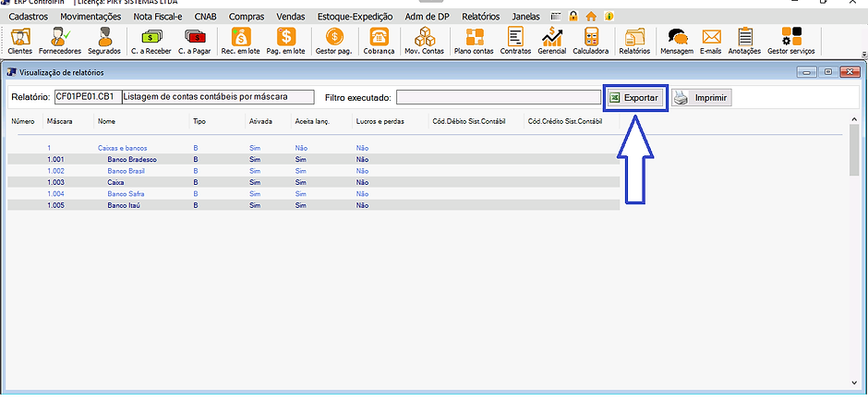Open the Adm de DP menu
This screenshot has height=416, width=868.
point(427,17)
